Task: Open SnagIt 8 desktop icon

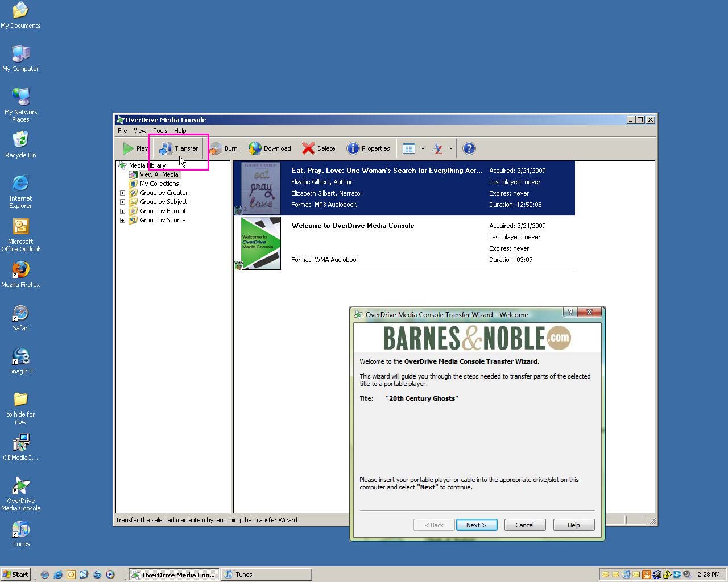Action: click(x=20, y=361)
